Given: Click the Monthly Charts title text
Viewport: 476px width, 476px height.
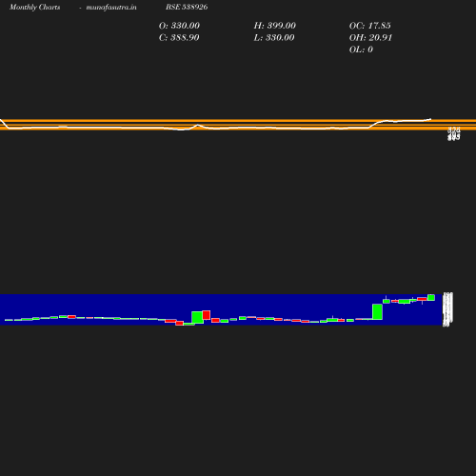Looking at the screenshot, I should pos(35,7).
